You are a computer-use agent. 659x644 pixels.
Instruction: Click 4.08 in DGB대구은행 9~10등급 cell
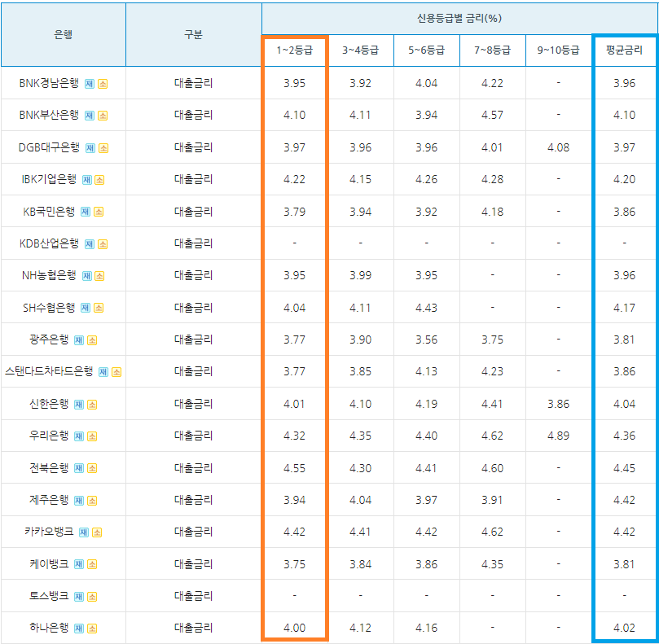tap(559, 148)
